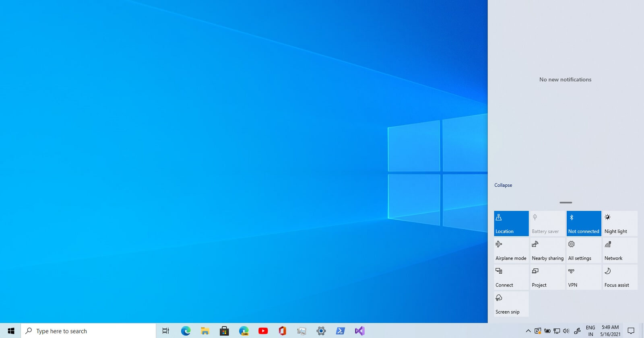Click the volume speaker tray icon
644x338 pixels.
tap(566, 331)
